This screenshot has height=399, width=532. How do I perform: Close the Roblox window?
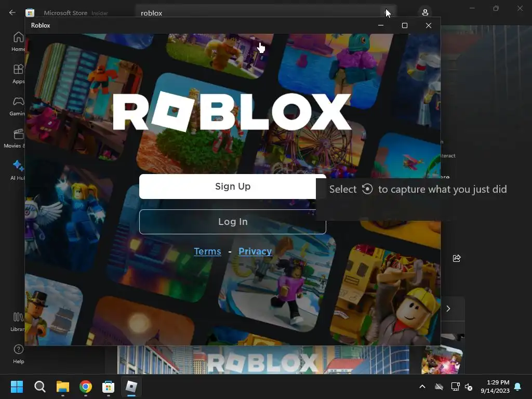click(x=429, y=25)
